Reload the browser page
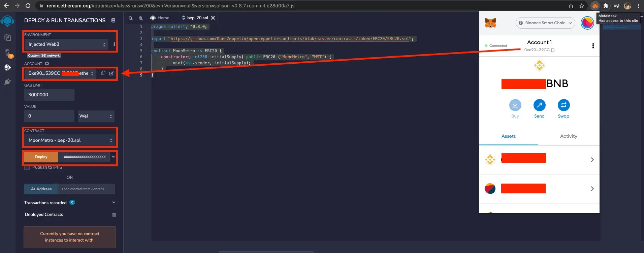644x253 pixels. [28, 6]
